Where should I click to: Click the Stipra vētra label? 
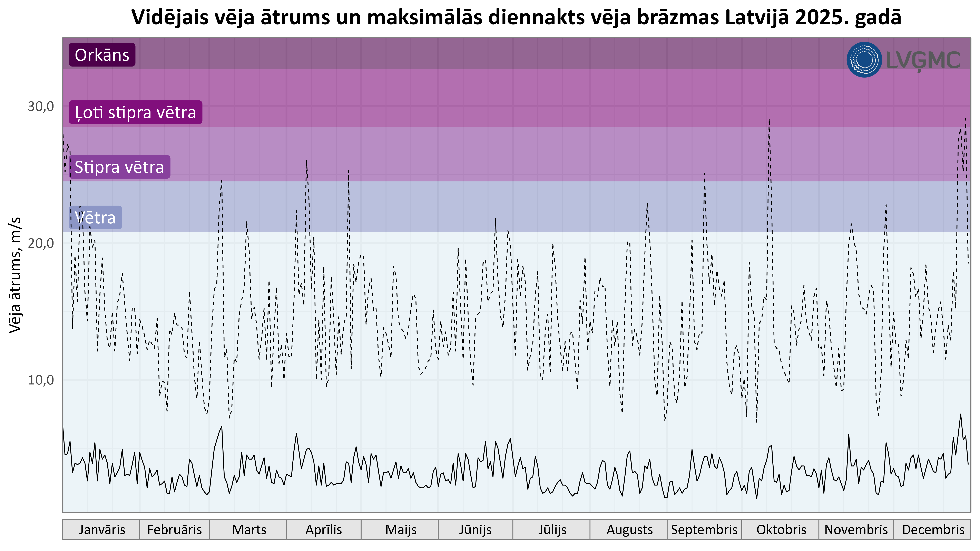[119, 167]
